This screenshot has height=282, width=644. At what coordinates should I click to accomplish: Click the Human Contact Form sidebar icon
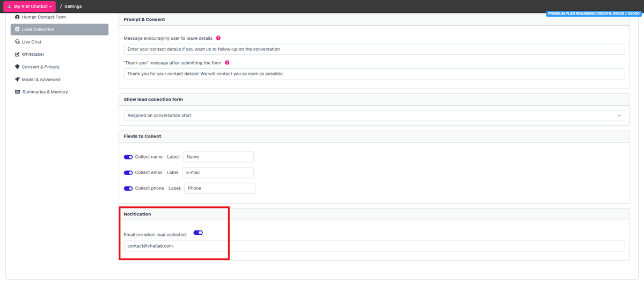(x=17, y=17)
